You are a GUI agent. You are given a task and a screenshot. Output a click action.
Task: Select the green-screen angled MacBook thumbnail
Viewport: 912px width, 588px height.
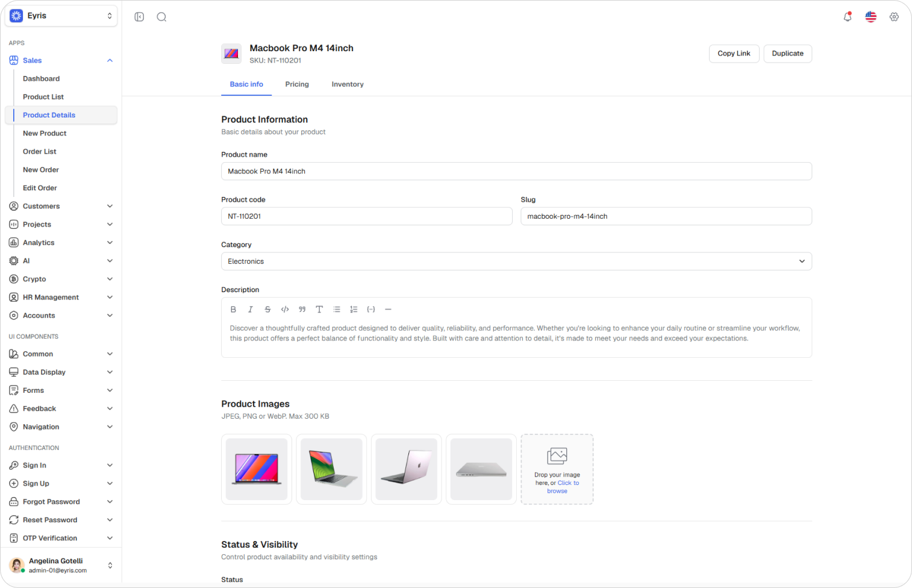(x=331, y=469)
